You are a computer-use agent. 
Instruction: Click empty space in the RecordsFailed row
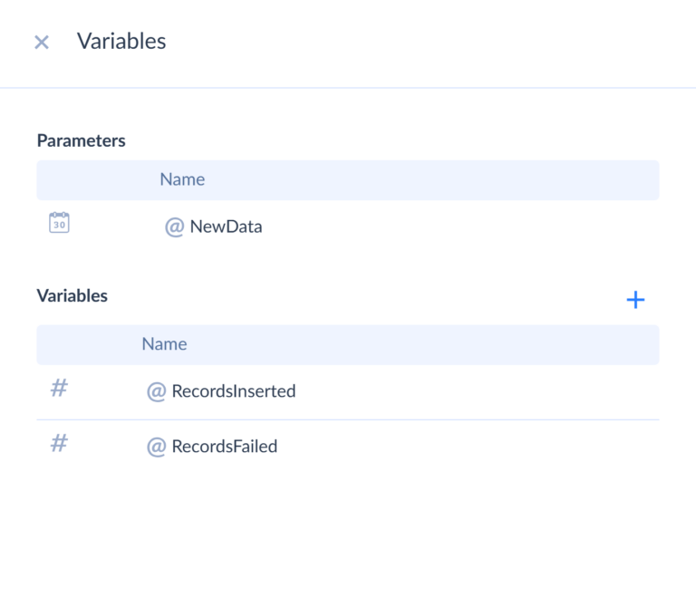coord(471,447)
